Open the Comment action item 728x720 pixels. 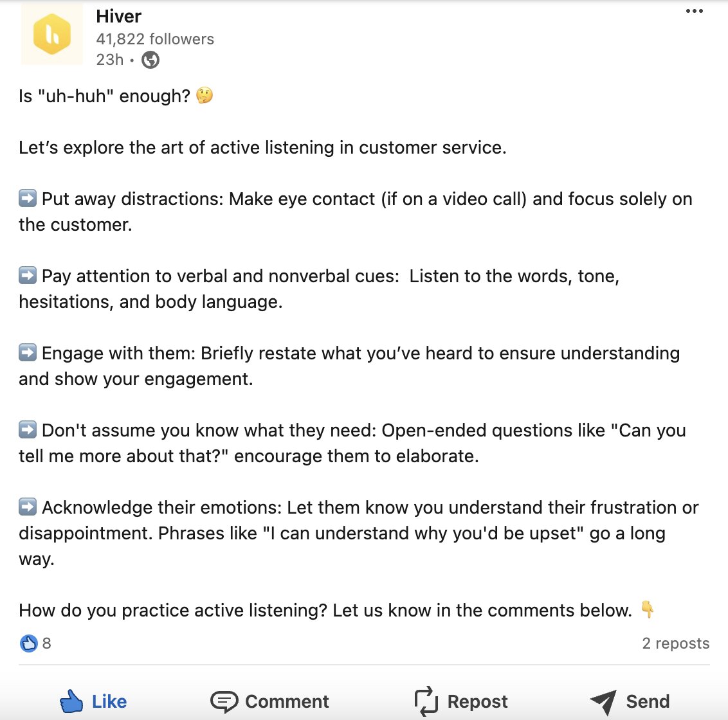click(x=269, y=701)
